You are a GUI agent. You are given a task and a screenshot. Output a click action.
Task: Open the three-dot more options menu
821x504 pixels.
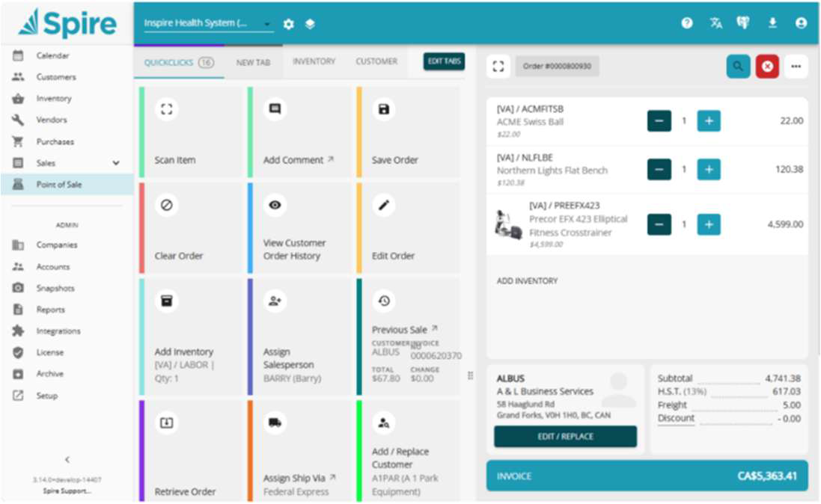pyautogui.click(x=796, y=67)
